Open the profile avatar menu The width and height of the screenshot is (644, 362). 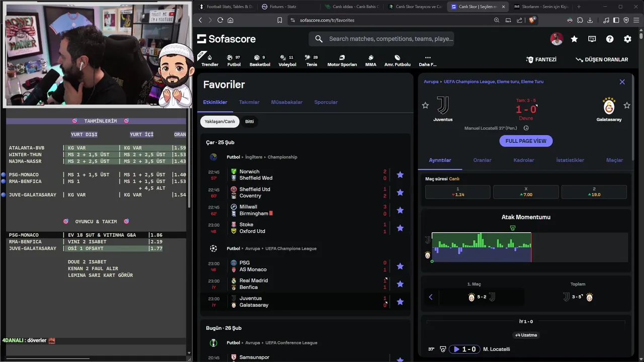pos(556,39)
